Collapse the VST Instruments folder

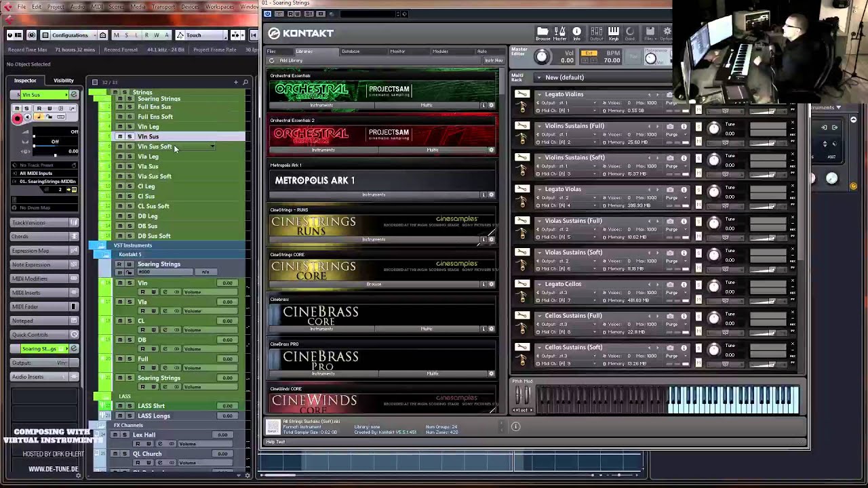(x=101, y=245)
